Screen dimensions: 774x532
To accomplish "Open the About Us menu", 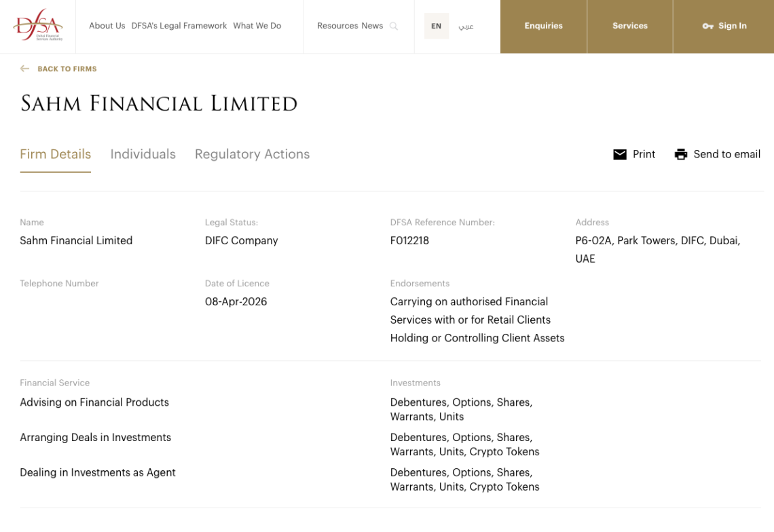I will (x=107, y=26).
